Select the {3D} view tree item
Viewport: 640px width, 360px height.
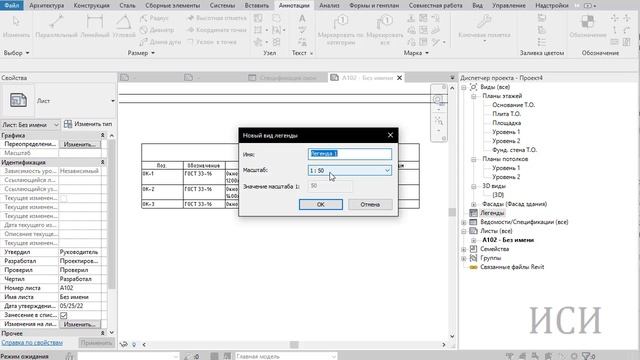click(498, 195)
